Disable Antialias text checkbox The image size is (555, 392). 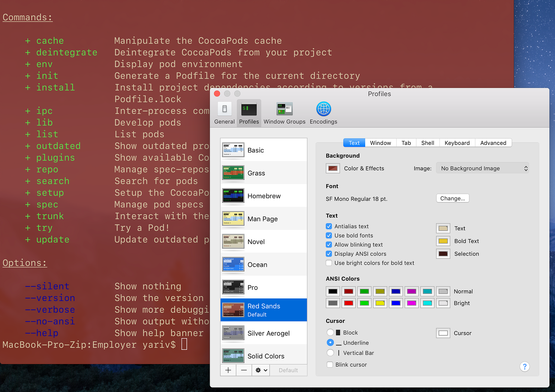(x=329, y=226)
